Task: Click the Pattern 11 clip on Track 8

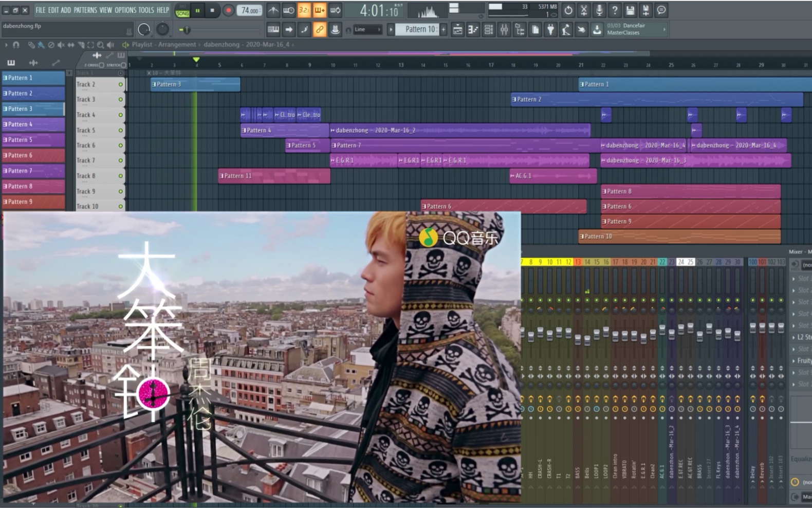Action: coord(274,176)
